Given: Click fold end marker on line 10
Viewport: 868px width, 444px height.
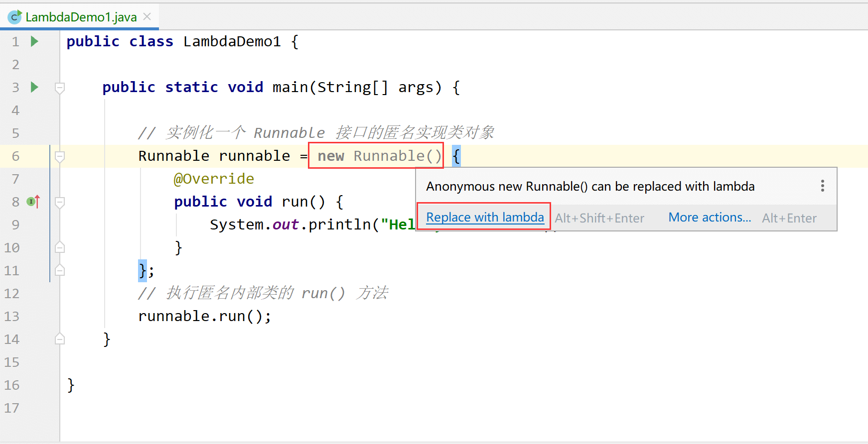Looking at the screenshot, I should (60, 247).
